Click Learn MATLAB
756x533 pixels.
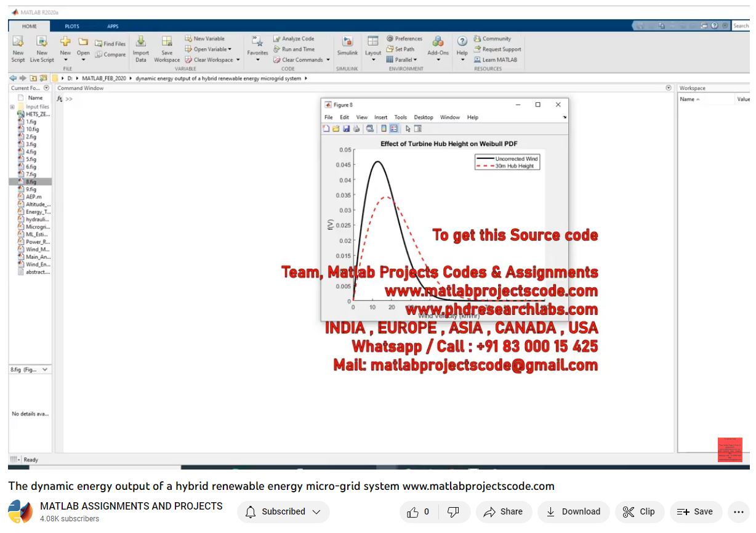(495, 60)
